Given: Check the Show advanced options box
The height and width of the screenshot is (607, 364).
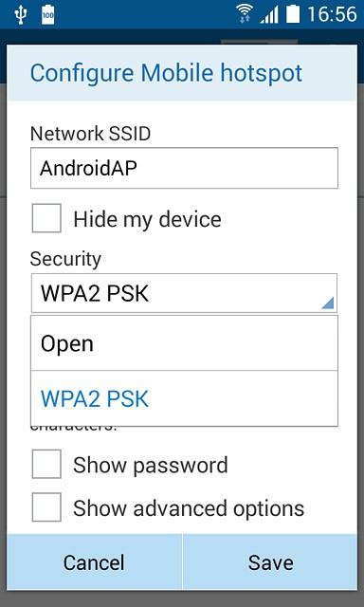Looking at the screenshot, I should 46,507.
